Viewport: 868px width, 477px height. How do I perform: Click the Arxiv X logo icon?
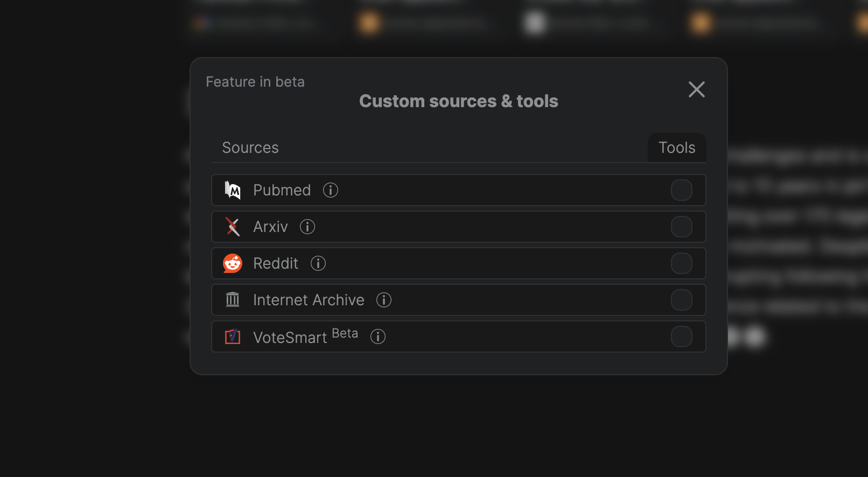tap(233, 227)
